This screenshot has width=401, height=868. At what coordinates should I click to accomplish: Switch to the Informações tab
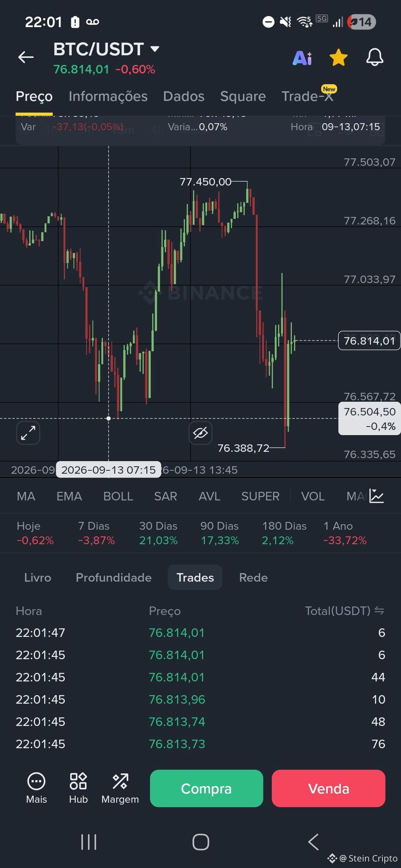[108, 96]
